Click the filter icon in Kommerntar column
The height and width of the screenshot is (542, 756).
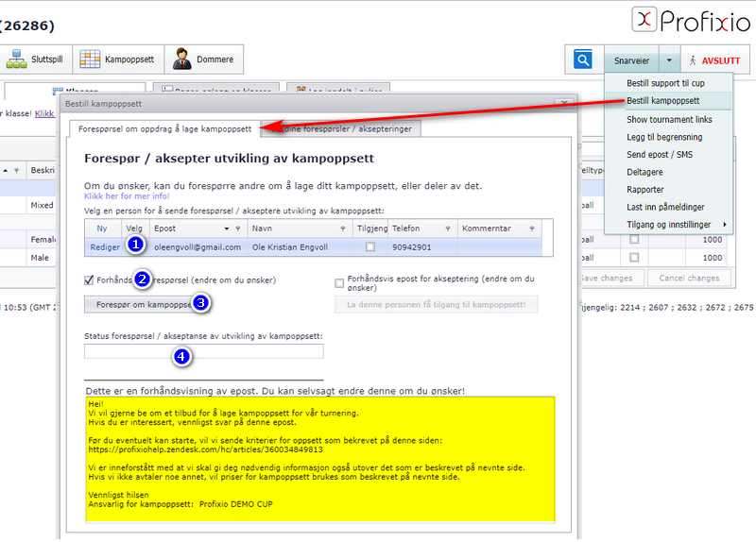click(x=532, y=229)
